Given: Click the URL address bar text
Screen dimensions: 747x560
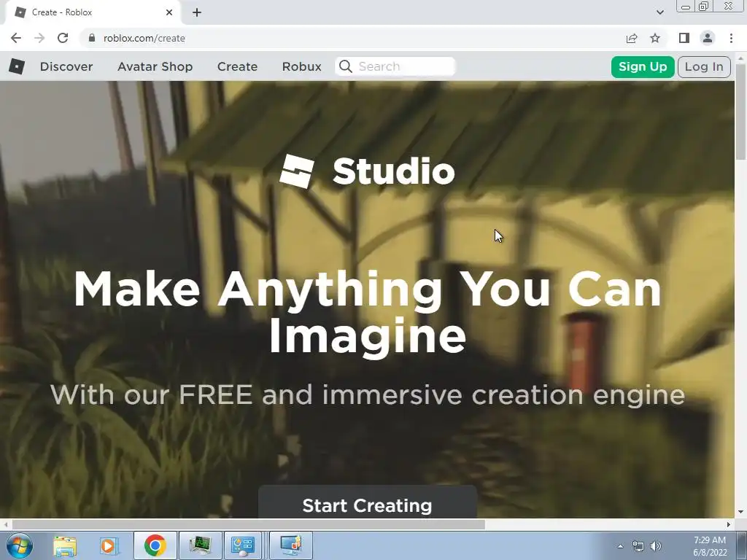Looking at the screenshot, I should point(144,38).
